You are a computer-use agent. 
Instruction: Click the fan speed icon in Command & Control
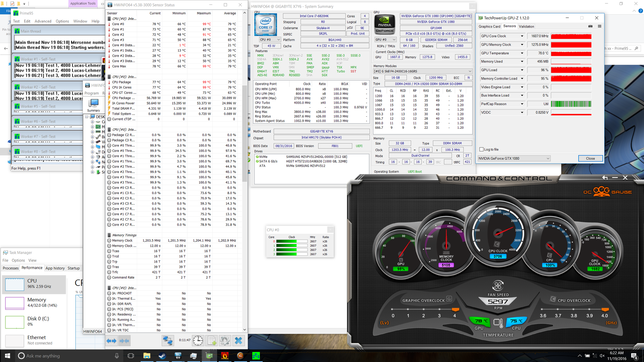[x=498, y=286]
